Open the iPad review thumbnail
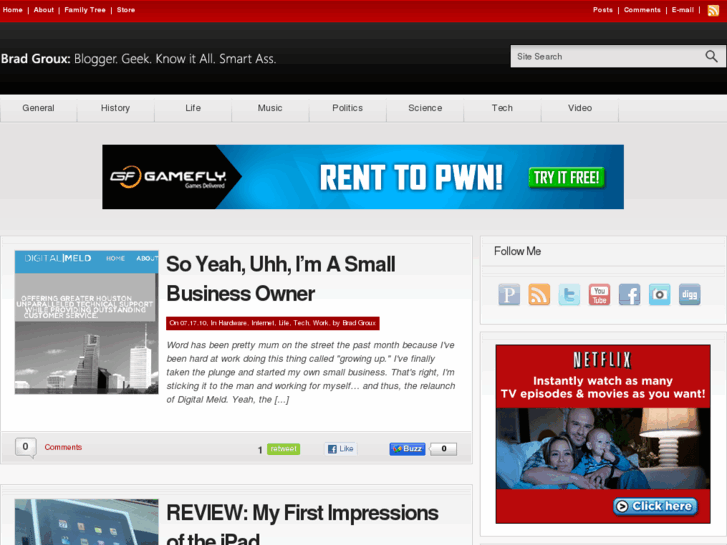Screen dimensions: 727x545 click(87, 522)
